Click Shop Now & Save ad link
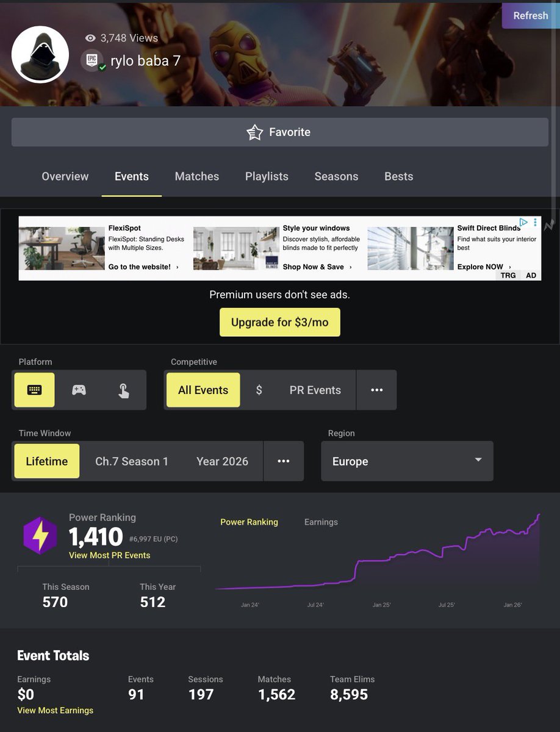560x732 pixels. (x=317, y=267)
